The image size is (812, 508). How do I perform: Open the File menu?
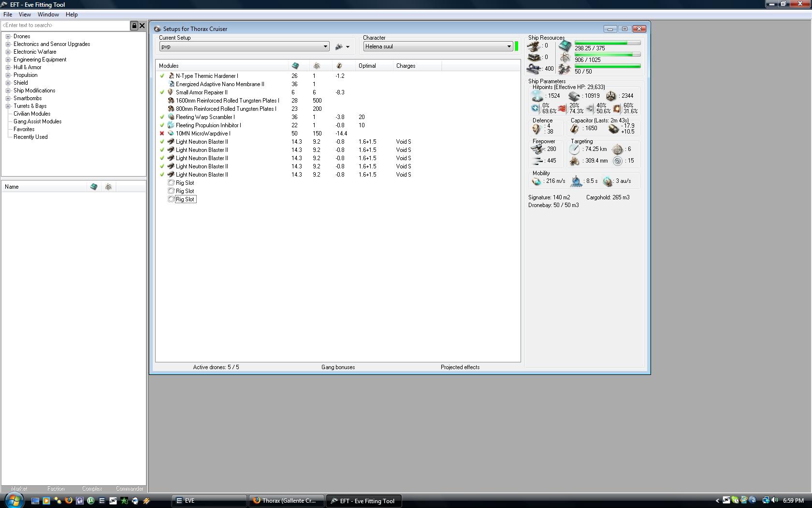coord(8,15)
